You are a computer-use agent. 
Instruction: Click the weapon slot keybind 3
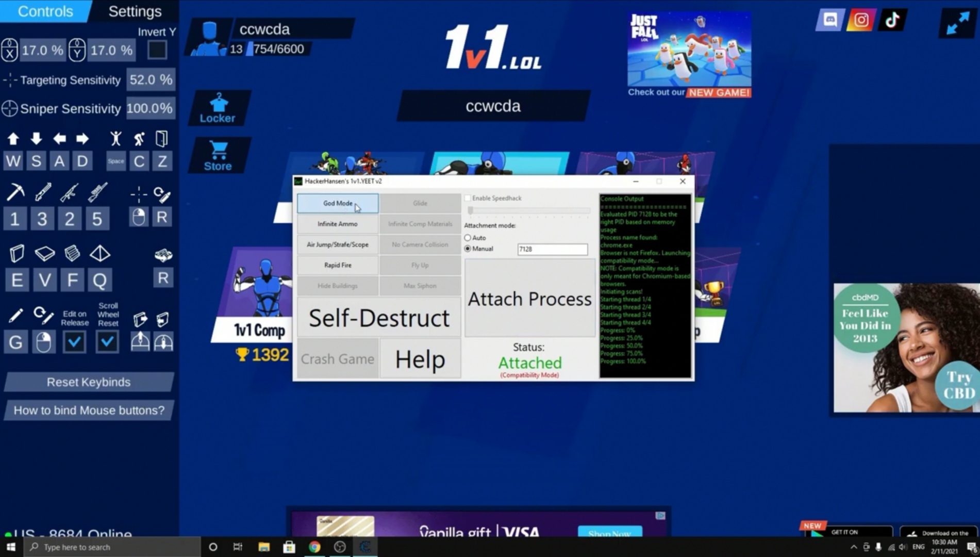pyautogui.click(x=42, y=219)
